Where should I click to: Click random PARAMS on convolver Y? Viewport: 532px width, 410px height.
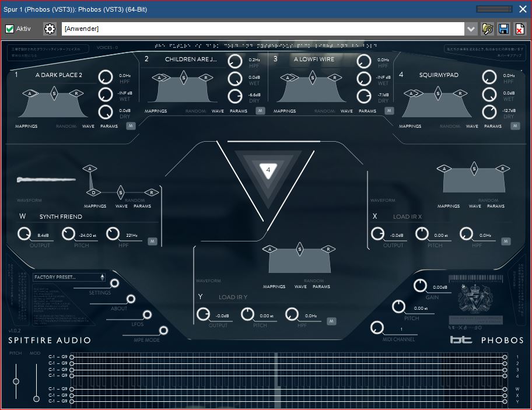(321, 286)
